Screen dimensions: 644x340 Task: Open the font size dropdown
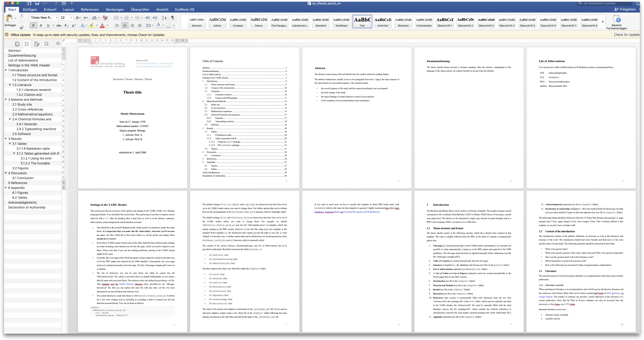(71, 17)
